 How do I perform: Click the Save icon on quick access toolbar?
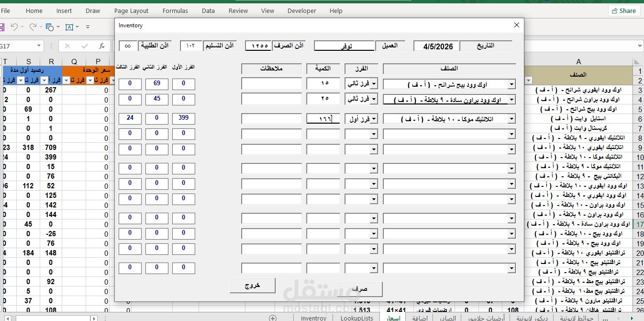tap(2, 27)
